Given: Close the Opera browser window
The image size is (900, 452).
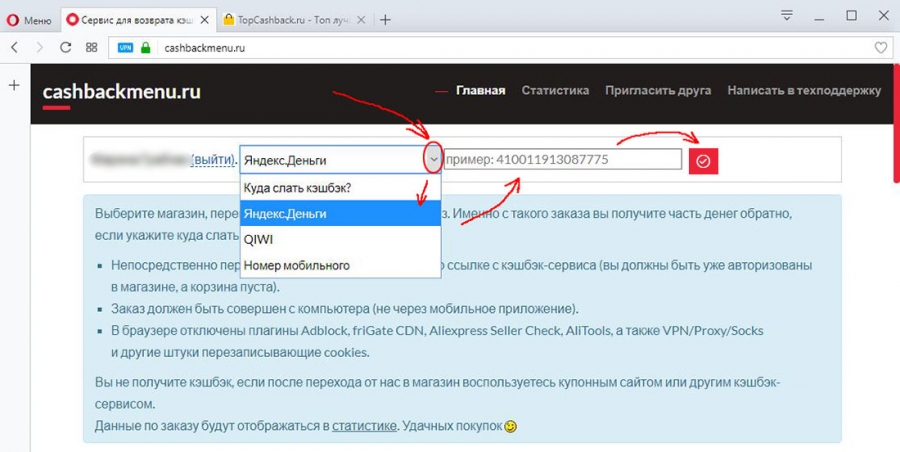Looking at the screenshot, I should (884, 16).
